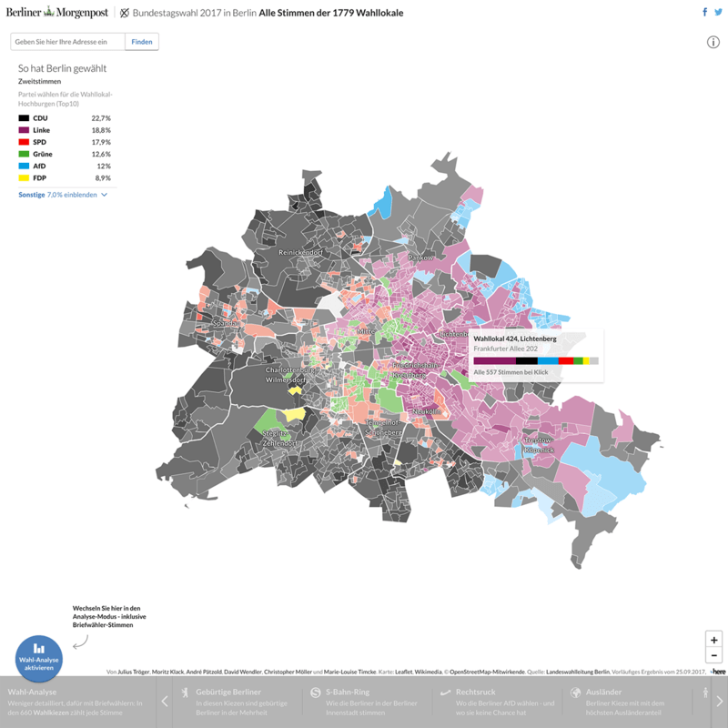The width and height of the screenshot is (728, 728).
Task: Zoom out with the minus button
Action: click(714, 656)
